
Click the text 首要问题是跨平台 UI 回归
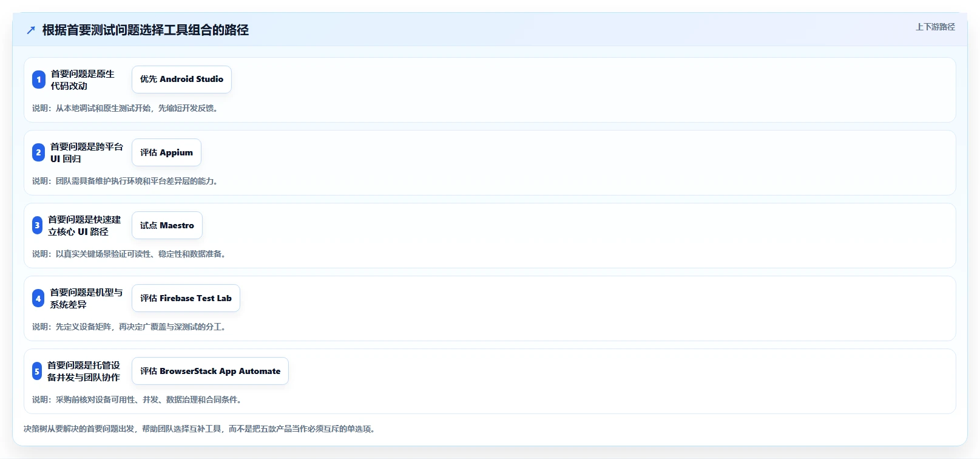87,152
